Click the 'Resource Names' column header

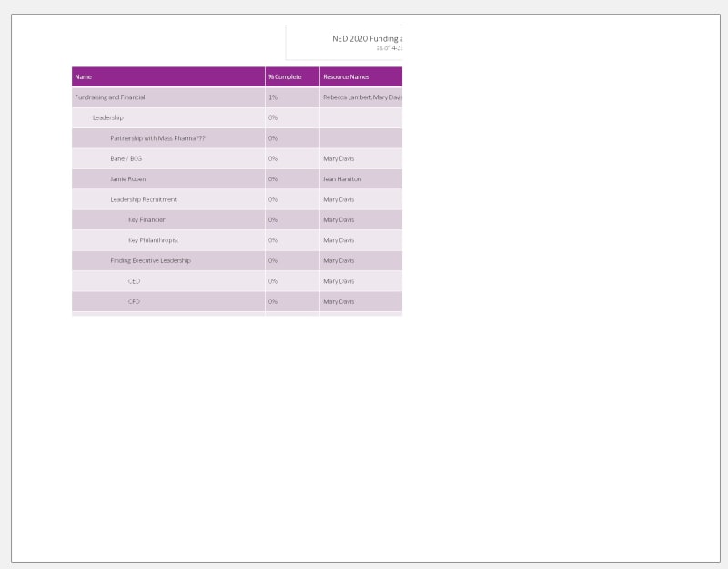pyautogui.click(x=347, y=77)
